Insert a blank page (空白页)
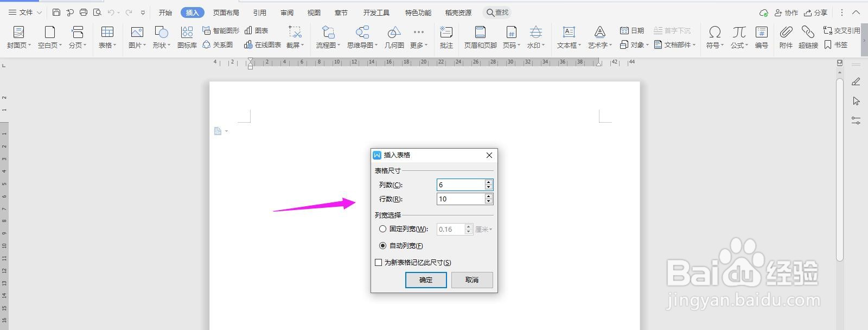Image resolution: width=868 pixels, height=330 pixels. point(50,37)
